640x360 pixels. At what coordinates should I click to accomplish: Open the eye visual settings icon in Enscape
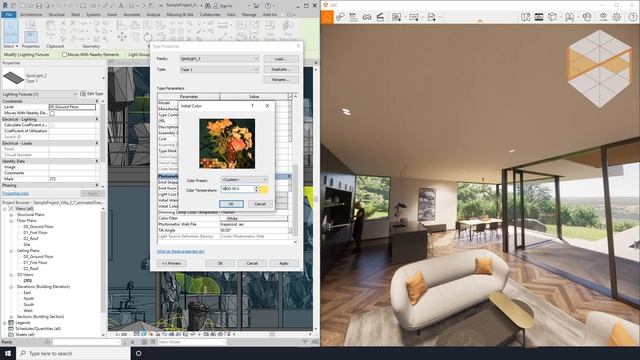point(603,17)
